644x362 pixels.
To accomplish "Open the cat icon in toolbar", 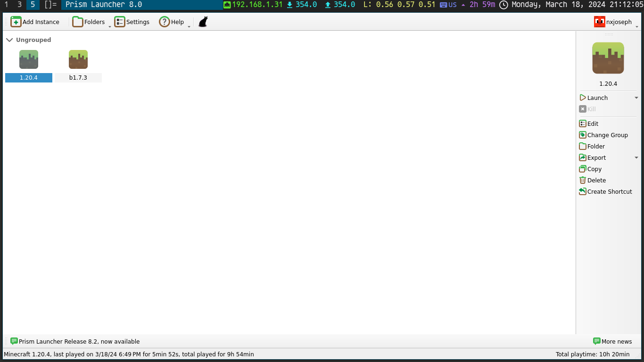I will 203,22.
